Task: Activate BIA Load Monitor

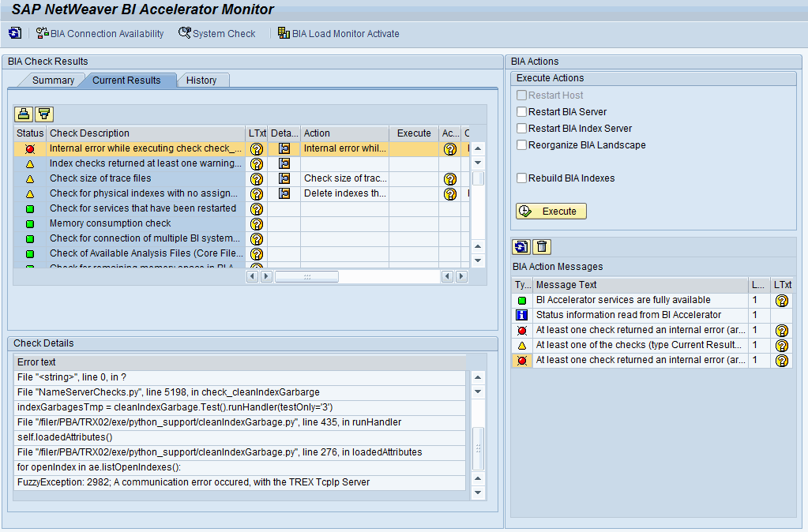Action: point(339,33)
